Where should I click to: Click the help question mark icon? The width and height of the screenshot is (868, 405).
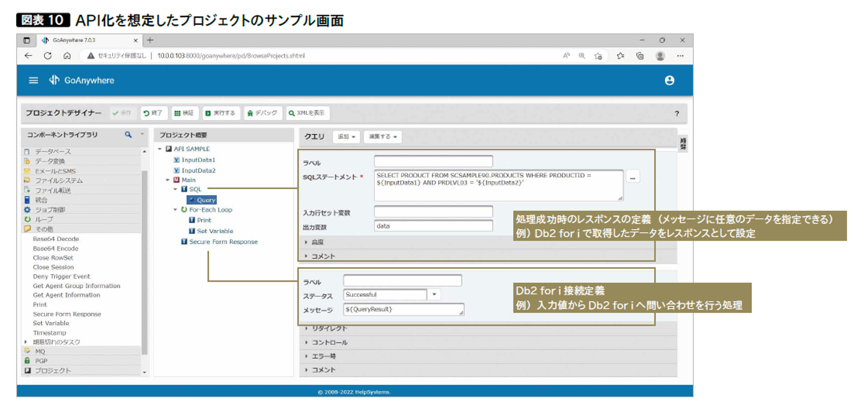[677, 114]
